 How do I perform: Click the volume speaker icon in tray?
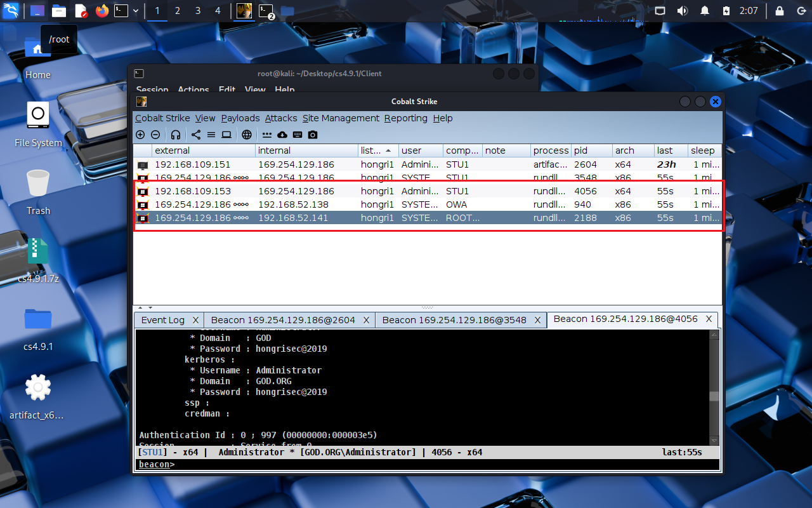[x=683, y=11]
